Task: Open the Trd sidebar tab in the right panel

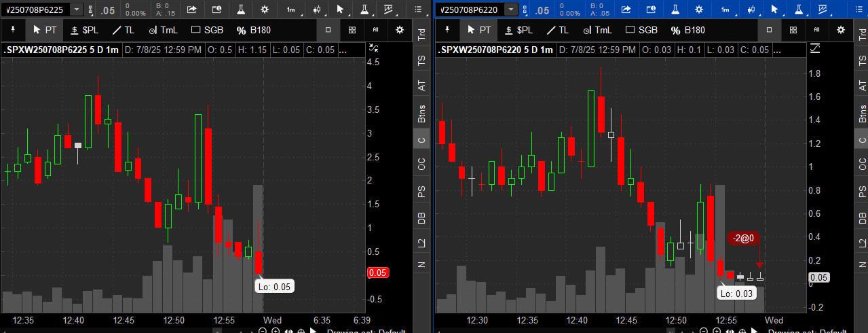Action: 862,35
